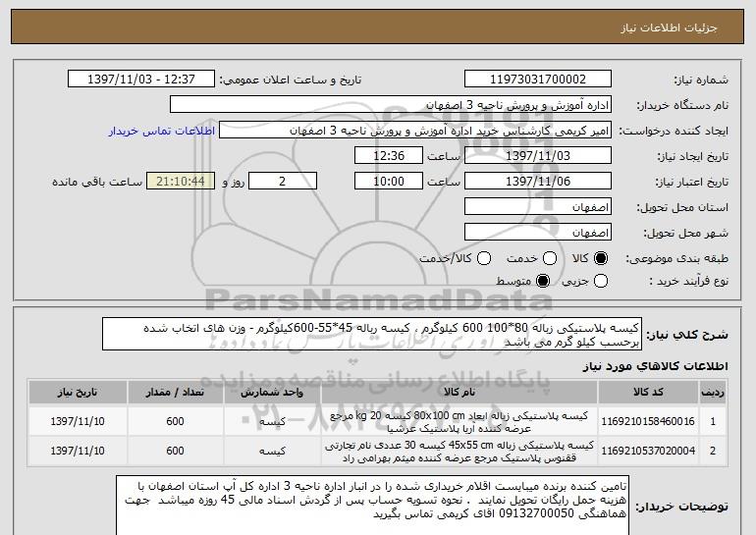This screenshot has width=756, height=535.
Task: Click the unit cell کیسه in row 2
Action: [272, 452]
